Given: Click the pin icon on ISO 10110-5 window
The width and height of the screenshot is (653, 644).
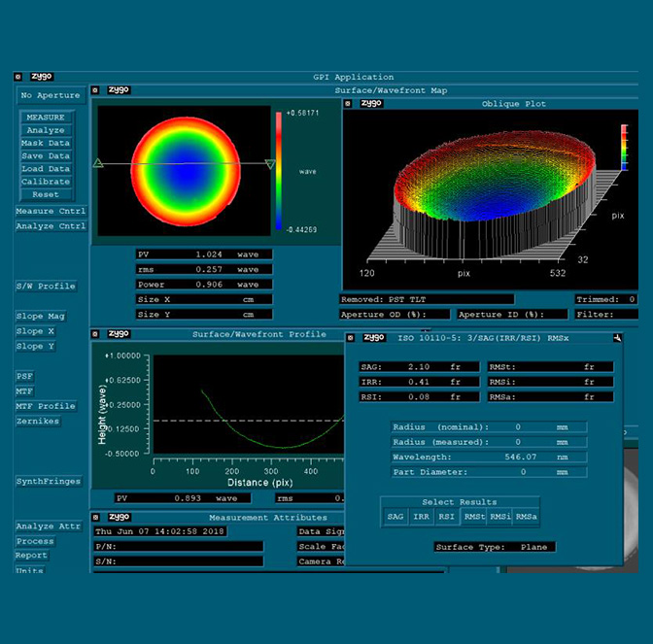Looking at the screenshot, I should 616,337.
